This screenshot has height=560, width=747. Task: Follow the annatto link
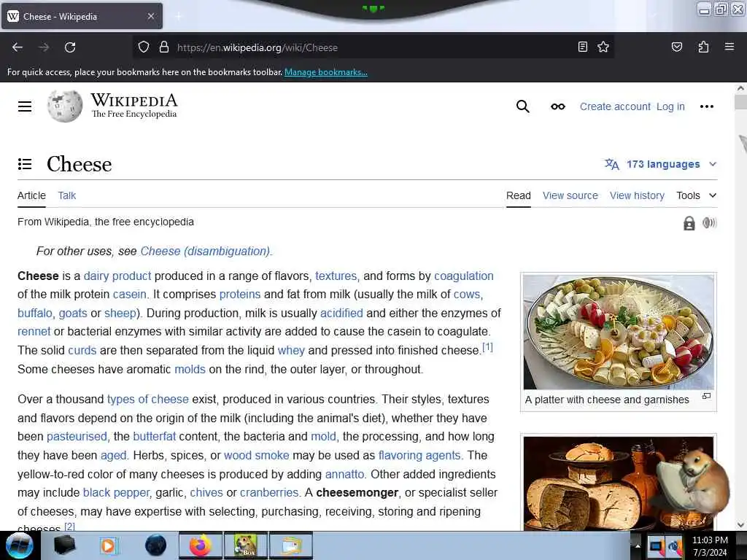coord(344,474)
